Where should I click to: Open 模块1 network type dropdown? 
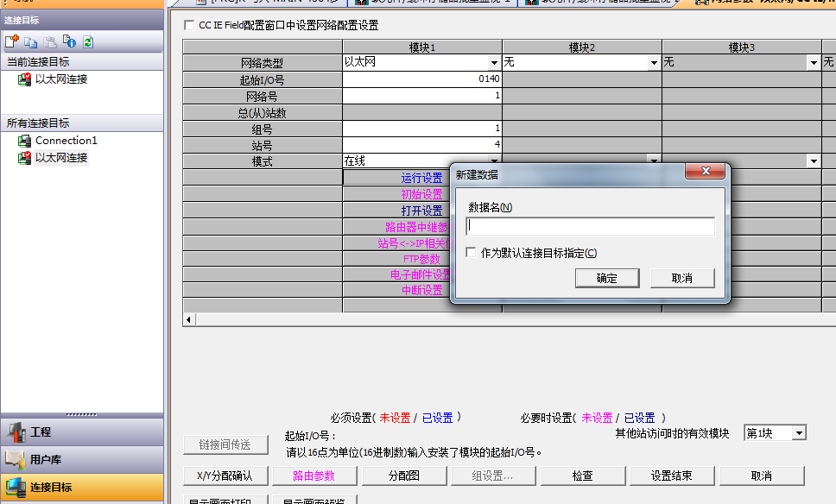494,63
